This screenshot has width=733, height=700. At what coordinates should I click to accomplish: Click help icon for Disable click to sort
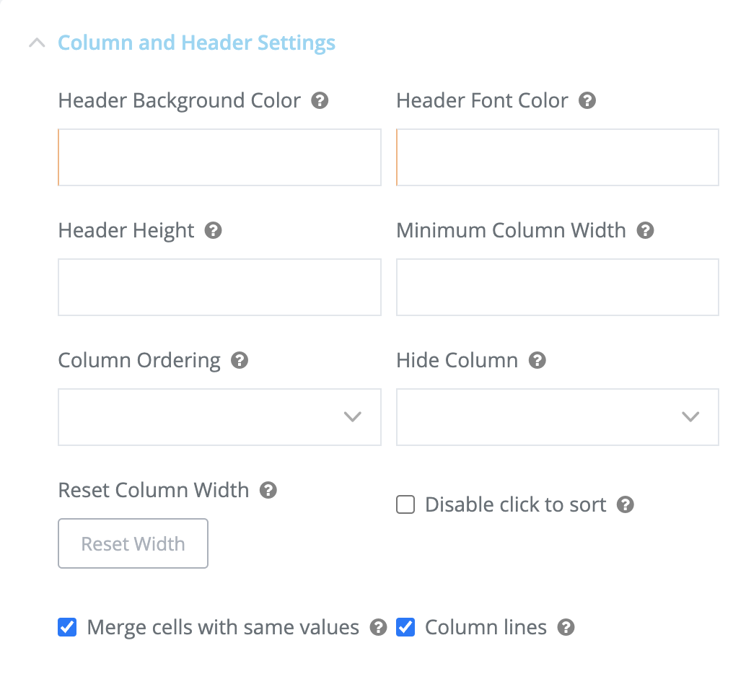(x=626, y=504)
